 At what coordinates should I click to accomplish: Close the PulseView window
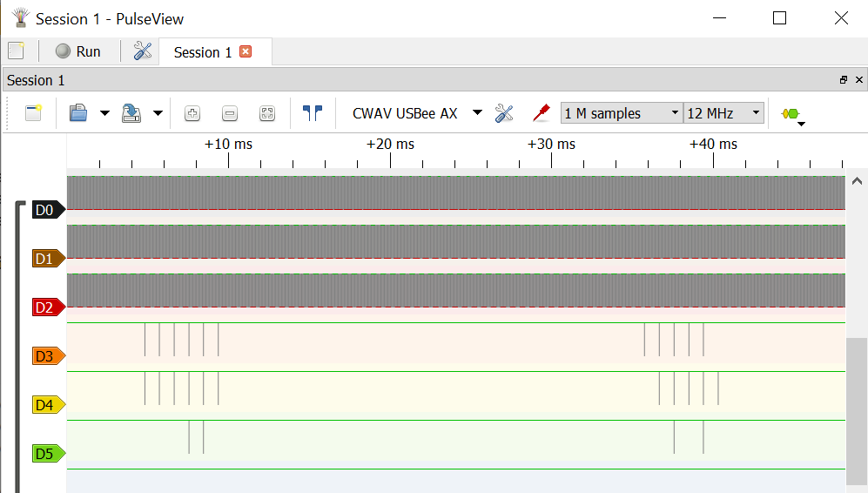coord(841,17)
